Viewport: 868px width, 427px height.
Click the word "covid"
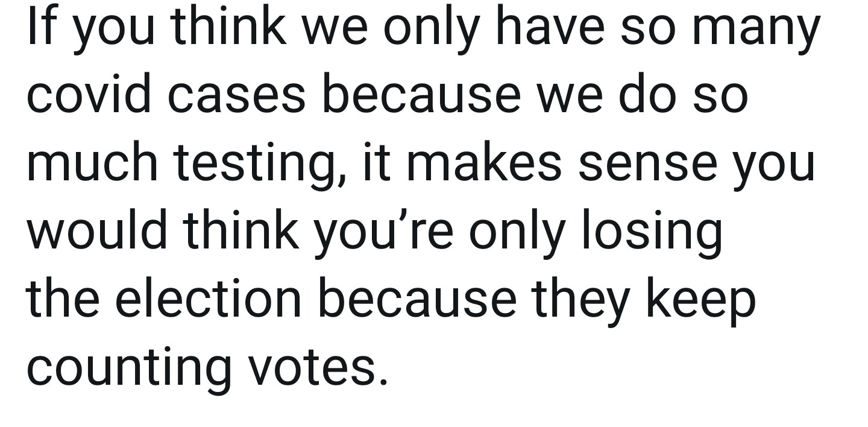pyautogui.click(x=88, y=95)
